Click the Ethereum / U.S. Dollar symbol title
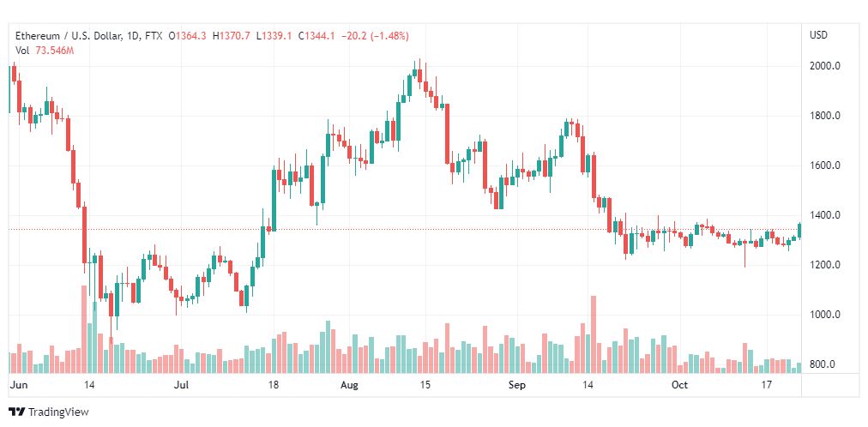The width and height of the screenshot is (868, 427). (x=67, y=37)
